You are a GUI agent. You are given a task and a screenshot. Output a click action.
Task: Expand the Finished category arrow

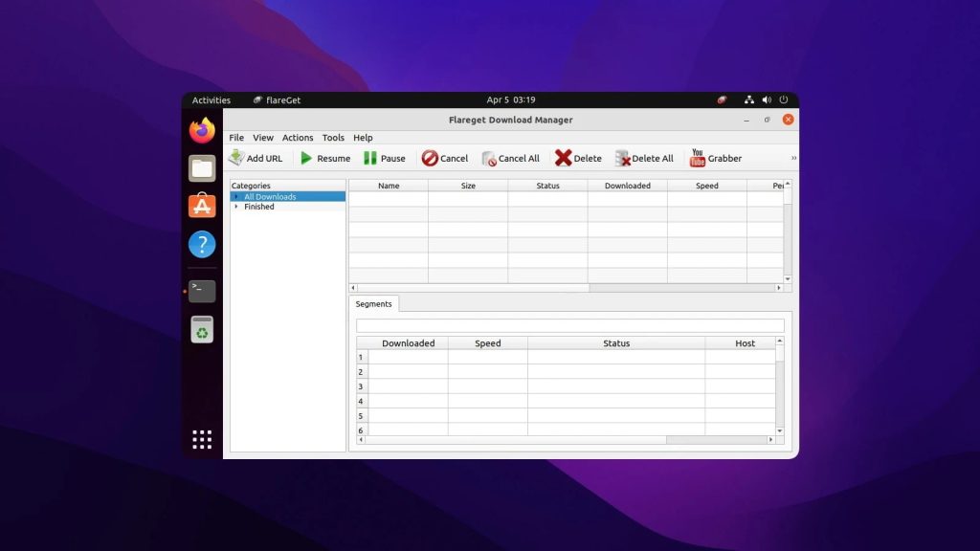pos(236,207)
